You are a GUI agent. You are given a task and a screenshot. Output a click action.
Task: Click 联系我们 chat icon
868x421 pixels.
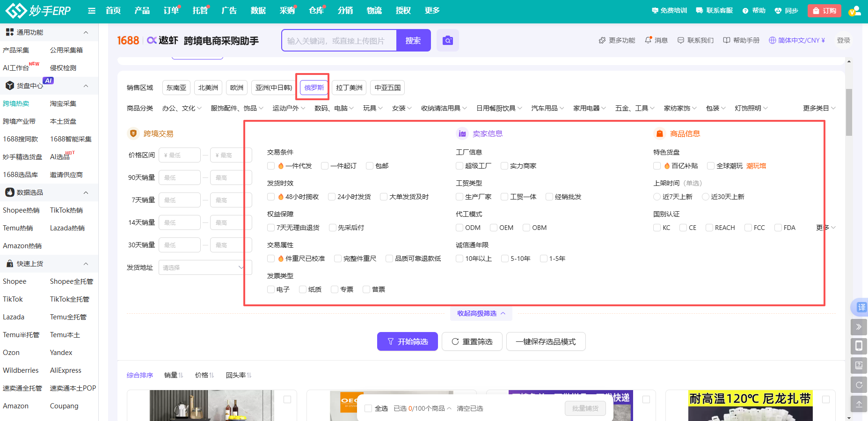pos(681,40)
